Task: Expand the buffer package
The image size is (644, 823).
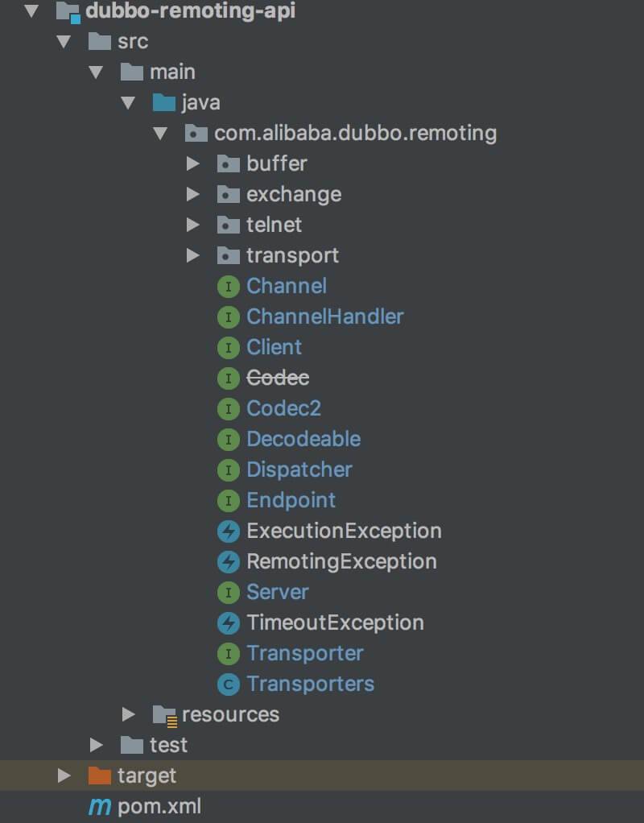Action: pos(192,163)
